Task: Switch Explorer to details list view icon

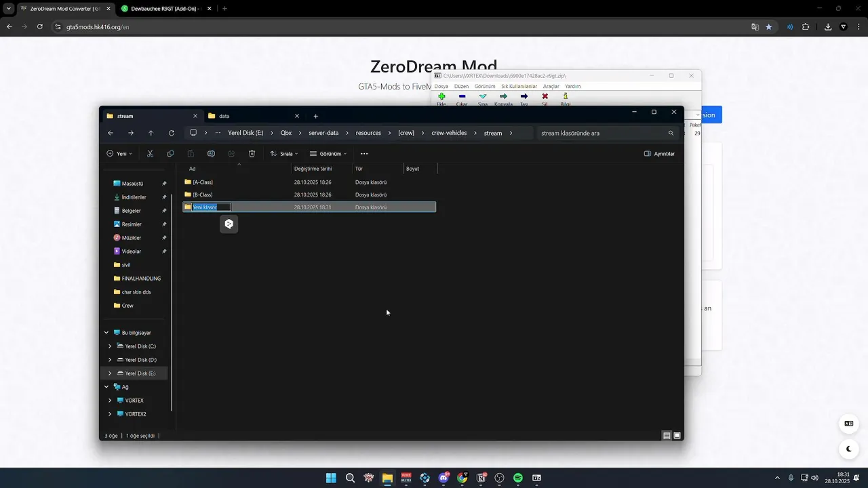Action: 667,435
